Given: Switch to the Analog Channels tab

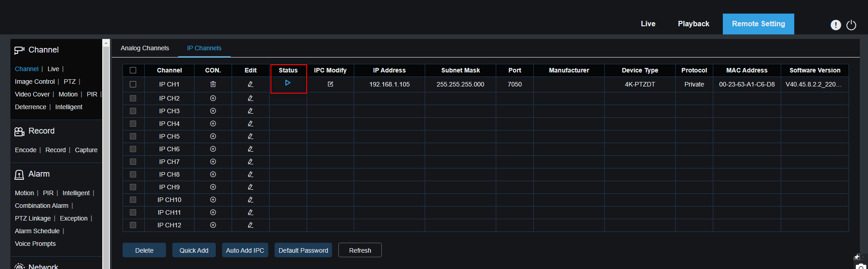Looking at the screenshot, I should pyautogui.click(x=145, y=48).
